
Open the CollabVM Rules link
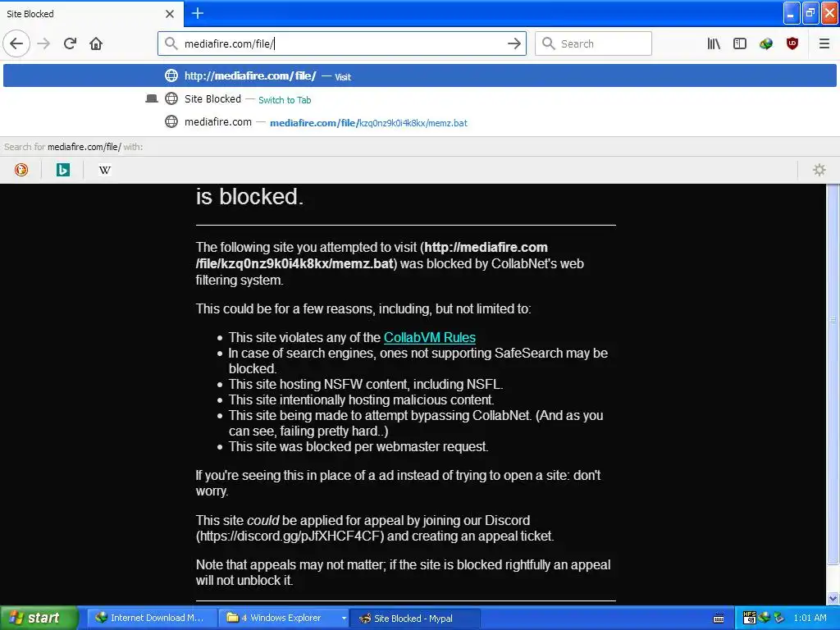pos(430,337)
